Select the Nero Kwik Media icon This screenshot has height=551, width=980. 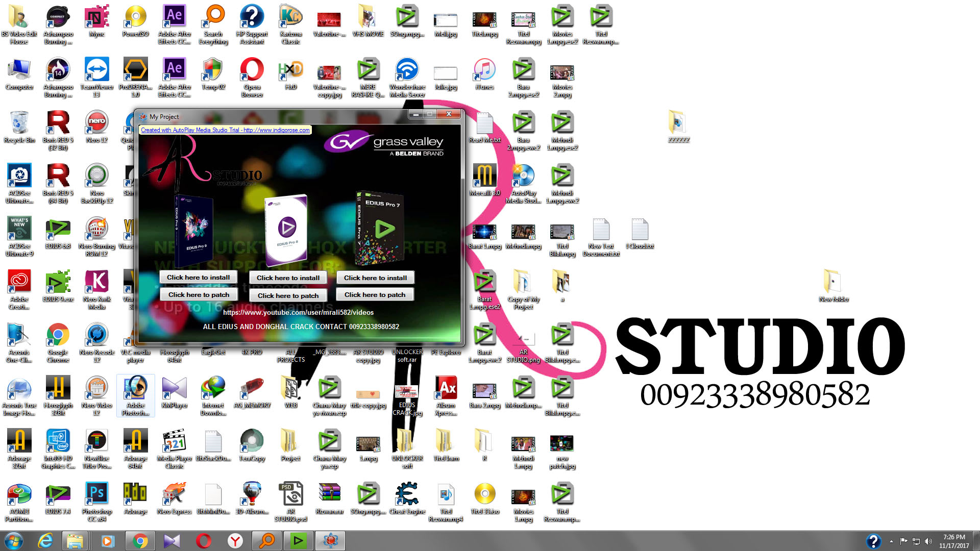click(x=96, y=290)
